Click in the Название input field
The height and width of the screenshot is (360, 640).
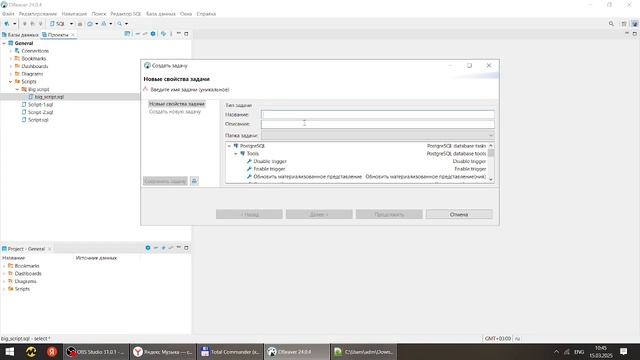point(378,115)
